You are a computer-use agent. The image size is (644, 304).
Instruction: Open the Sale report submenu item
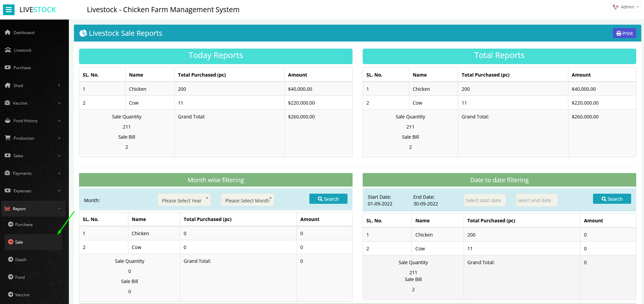(x=19, y=242)
